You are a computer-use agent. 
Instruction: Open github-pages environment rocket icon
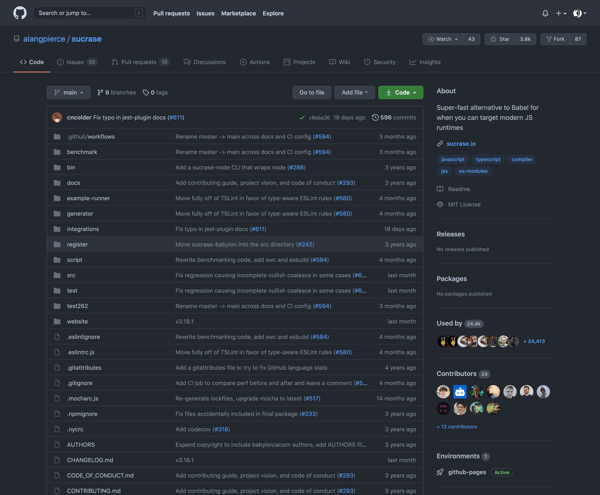pyautogui.click(x=440, y=472)
